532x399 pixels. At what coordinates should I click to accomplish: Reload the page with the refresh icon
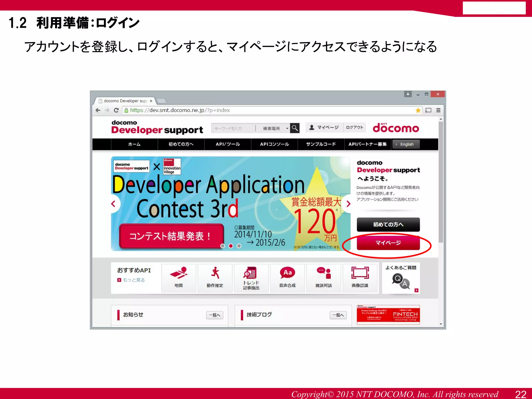116,110
